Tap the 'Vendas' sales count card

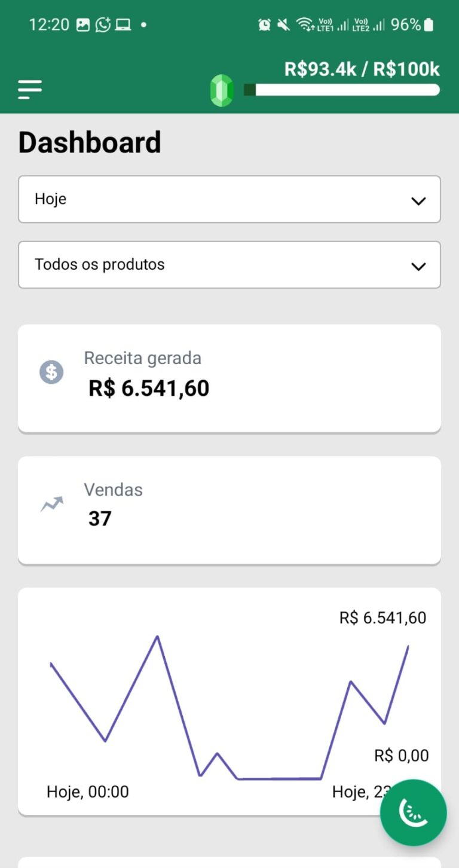229,510
